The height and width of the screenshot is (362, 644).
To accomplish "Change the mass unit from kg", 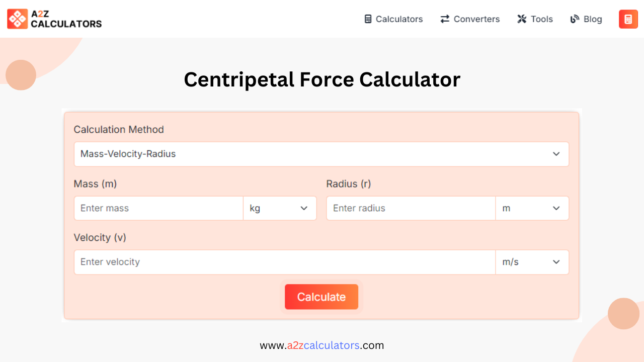I will pyautogui.click(x=280, y=208).
